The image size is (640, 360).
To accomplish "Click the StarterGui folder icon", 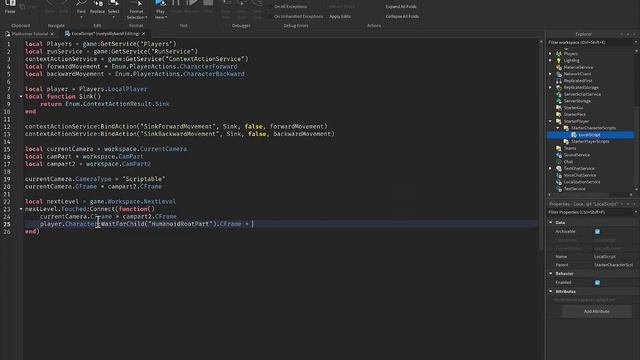I will tap(559, 107).
